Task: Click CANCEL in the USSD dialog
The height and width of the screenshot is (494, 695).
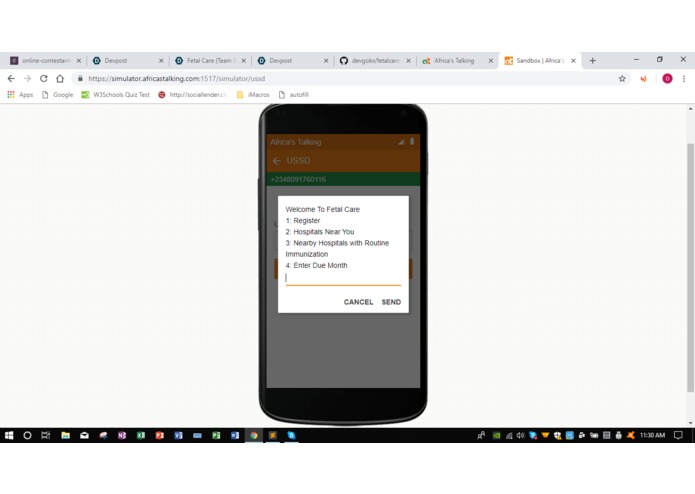Action: coord(358,302)
